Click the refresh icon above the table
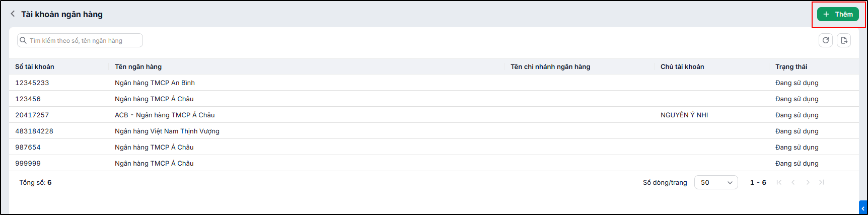 tap(826, 40)
